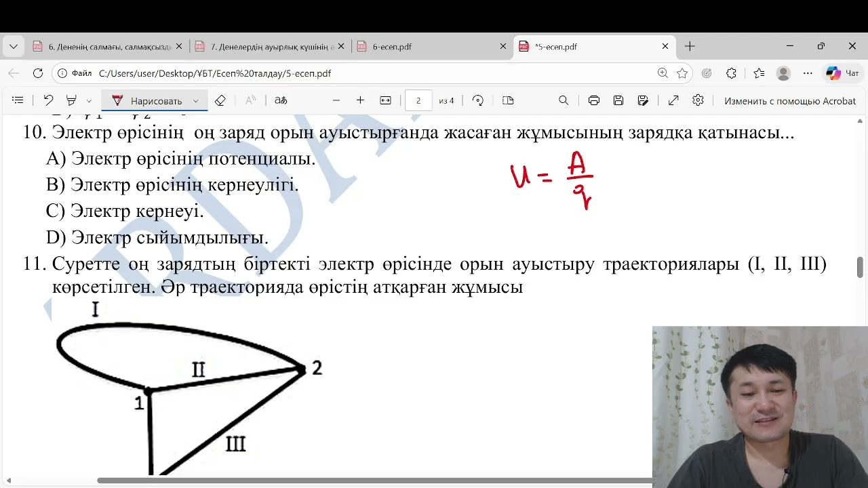Click answer 'A) Электр өрісінің потенциалы.'
The width and height of the screenshot is (868, 488).
[181, 159]
